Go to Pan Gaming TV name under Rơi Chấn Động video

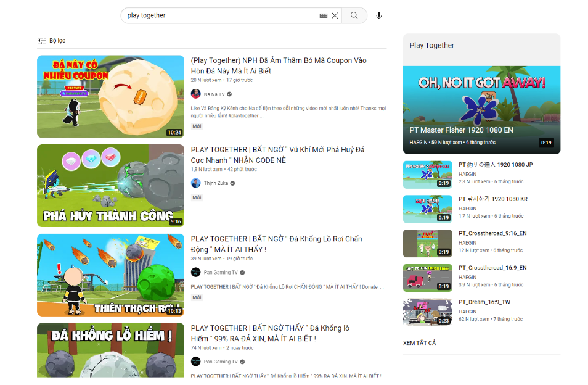point(221,273)
